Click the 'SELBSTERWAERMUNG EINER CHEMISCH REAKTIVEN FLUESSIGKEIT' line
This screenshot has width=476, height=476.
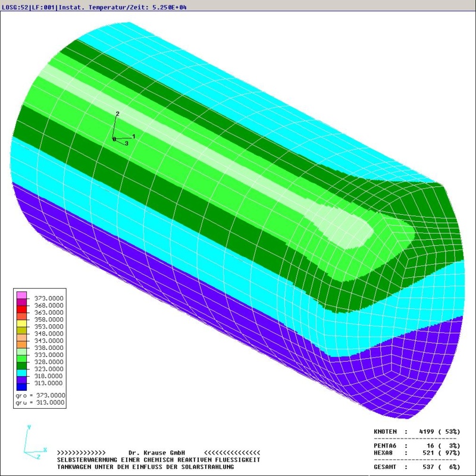click(159, 460)
